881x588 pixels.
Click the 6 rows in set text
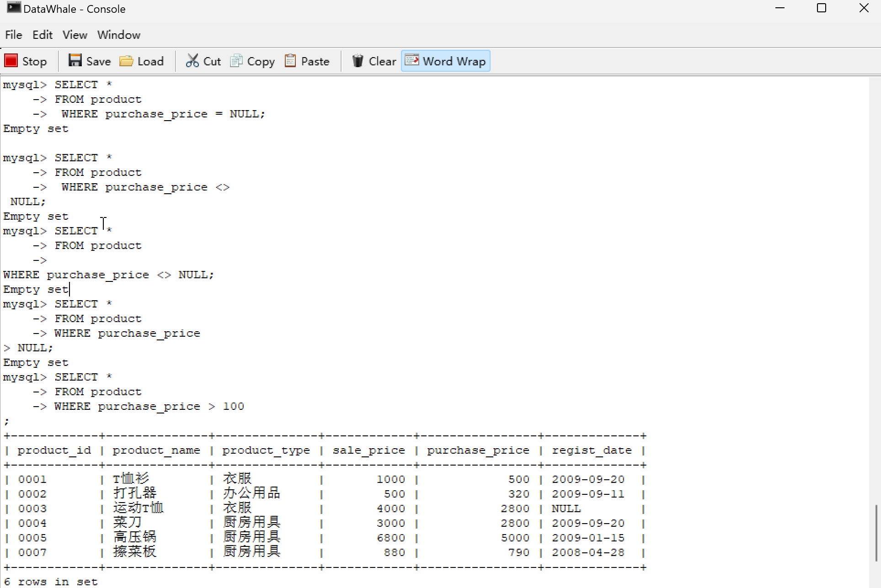click(x=50, y=582)
